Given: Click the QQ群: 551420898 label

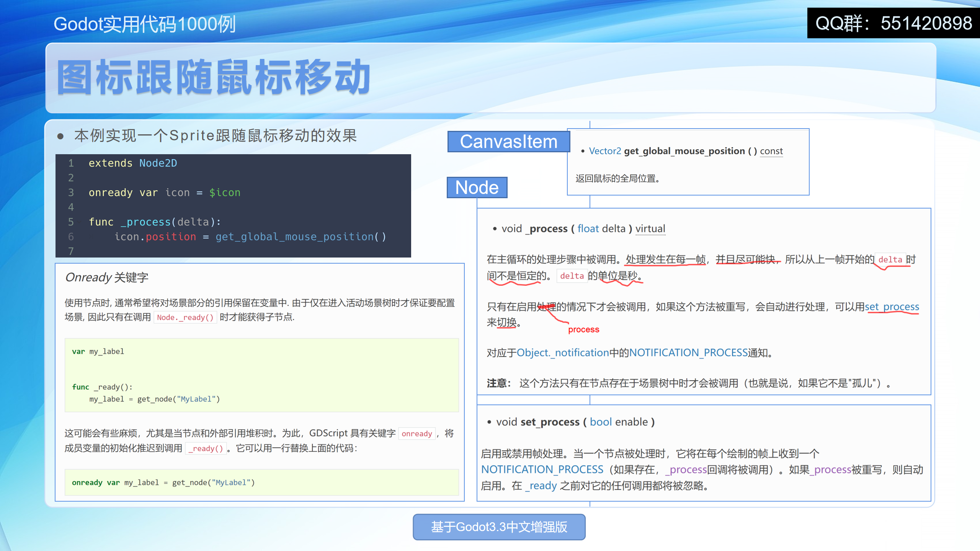Looking at the screenshot, I should click(893, 23).
